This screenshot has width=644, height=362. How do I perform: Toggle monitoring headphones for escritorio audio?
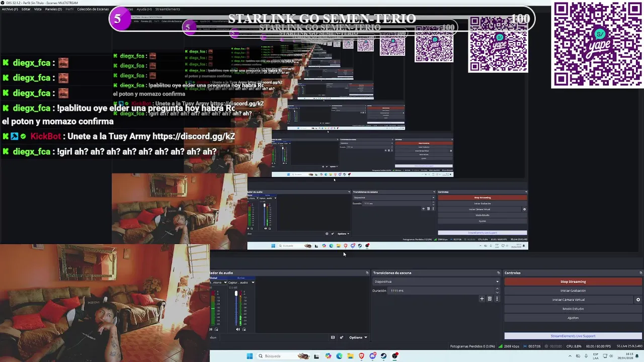tap(216, 329)
